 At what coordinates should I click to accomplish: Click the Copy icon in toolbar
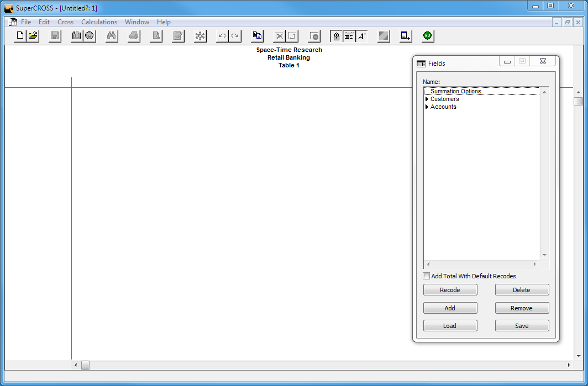257,36
